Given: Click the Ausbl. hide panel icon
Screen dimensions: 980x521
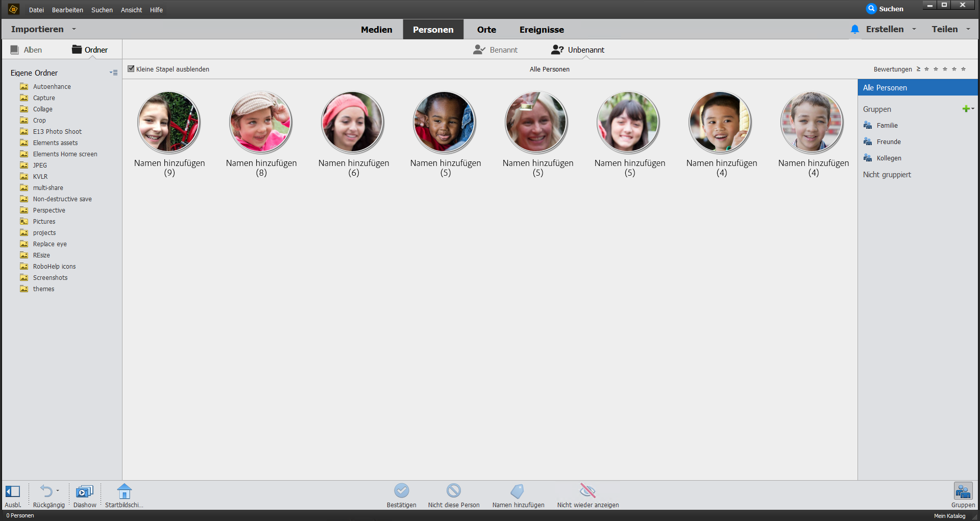Looking at the screenshot, I should 13,491.
